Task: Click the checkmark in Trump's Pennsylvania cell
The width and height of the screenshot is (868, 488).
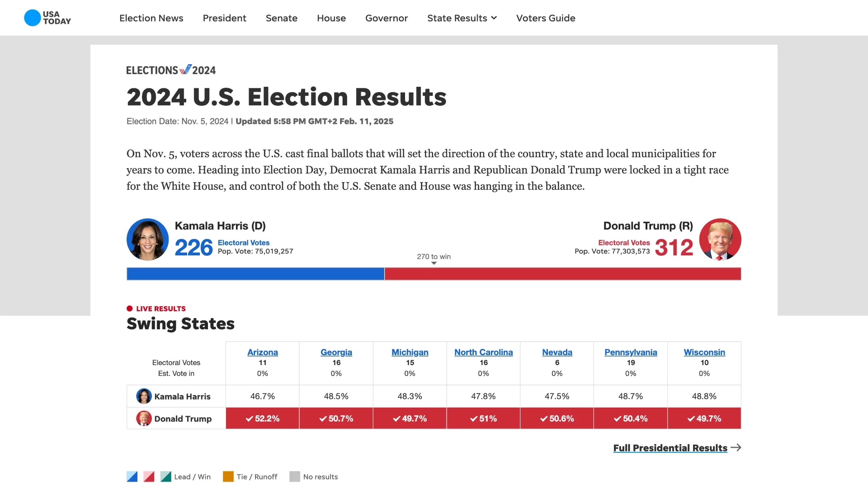Action: tap(618, 418)
